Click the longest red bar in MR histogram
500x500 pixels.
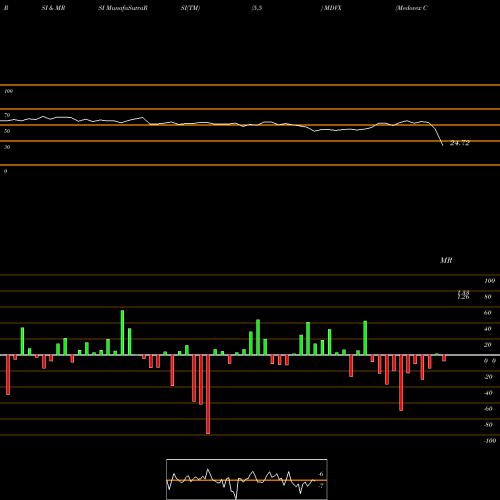pos(208,394)
